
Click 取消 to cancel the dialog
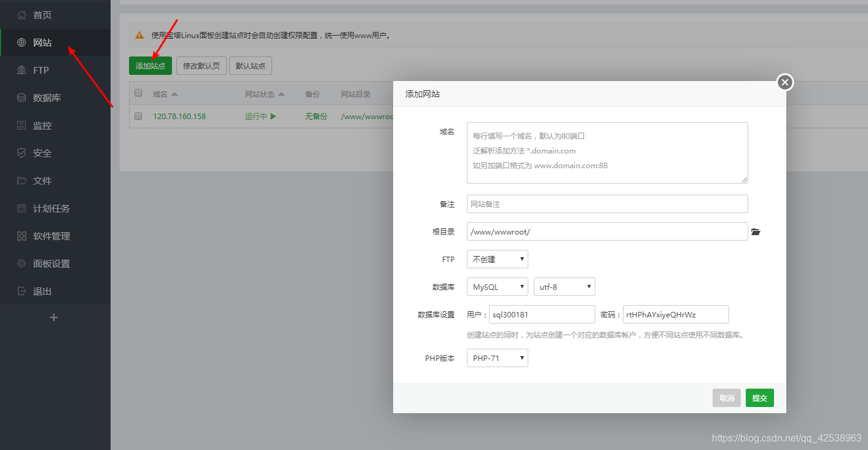pos(727,398)
